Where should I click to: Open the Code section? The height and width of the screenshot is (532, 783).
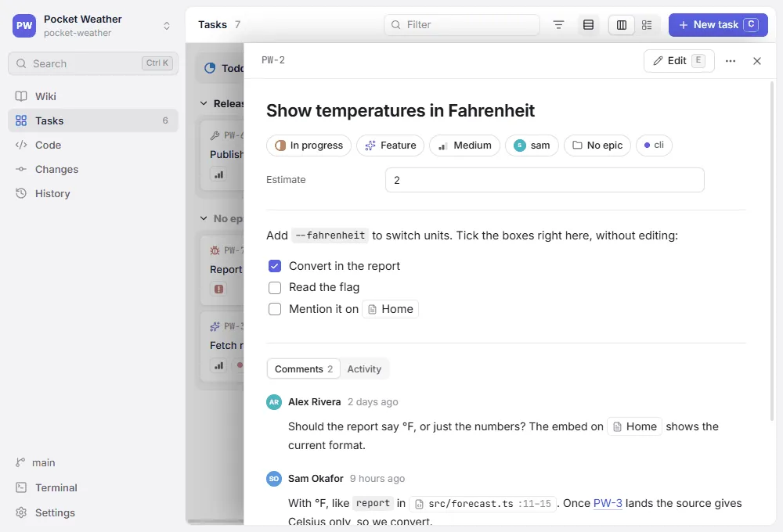pos(93,145)
